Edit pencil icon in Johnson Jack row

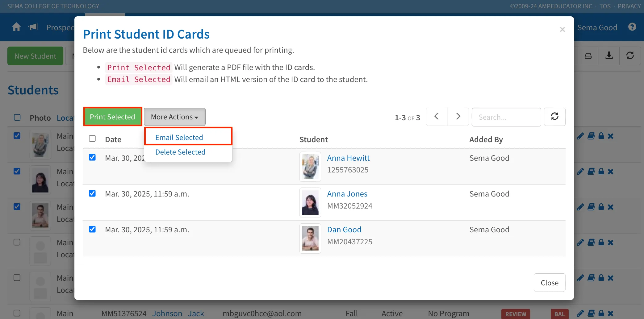click(x=580, y=313)
